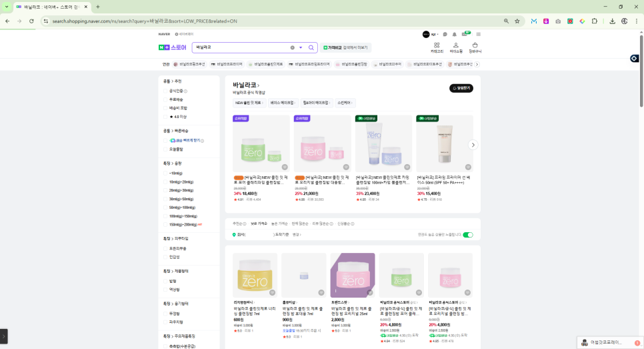The image size is (644, 349).
Task: Like the 2,800원 purple-background product heart
Action: 370,293
